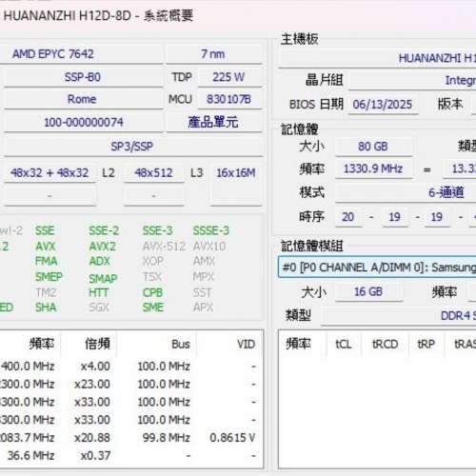
Task: Select the 'CPB' feature flag
Action: (152, 292)
